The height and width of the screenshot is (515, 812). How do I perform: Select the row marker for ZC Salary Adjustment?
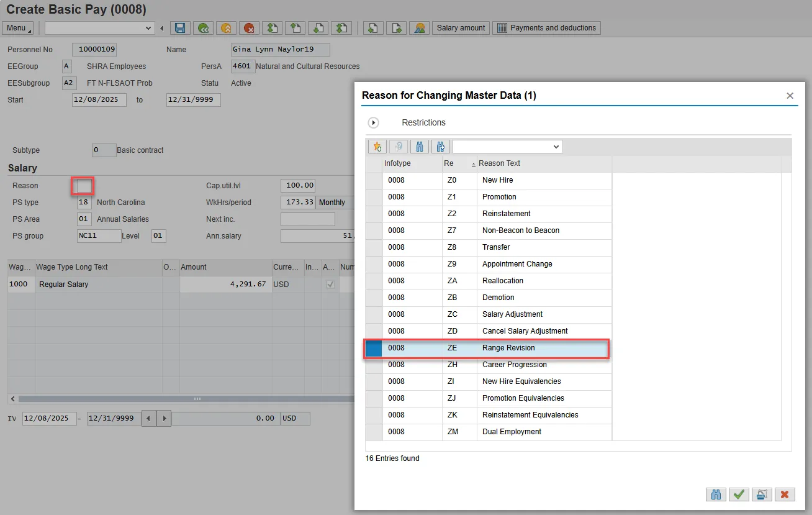374,314
